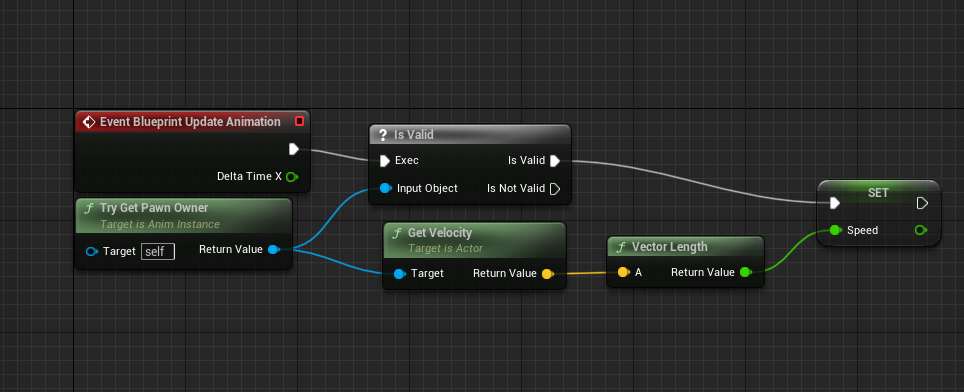Screen dimensions: 964x392
Task: Click the Try Get Pawn Owner Target input pin
Action: click(x=92, y=251)
